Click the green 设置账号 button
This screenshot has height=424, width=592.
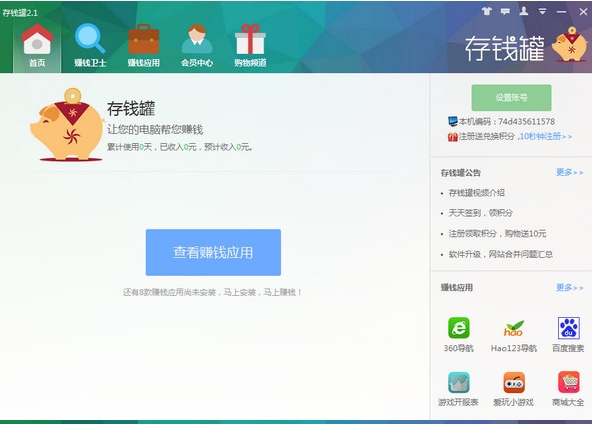pos(511,98)
